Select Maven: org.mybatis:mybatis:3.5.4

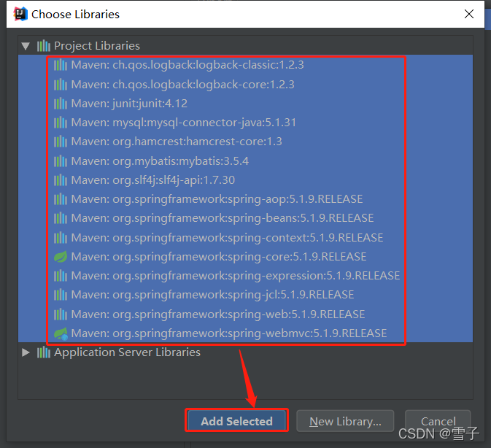coord(245,161)
